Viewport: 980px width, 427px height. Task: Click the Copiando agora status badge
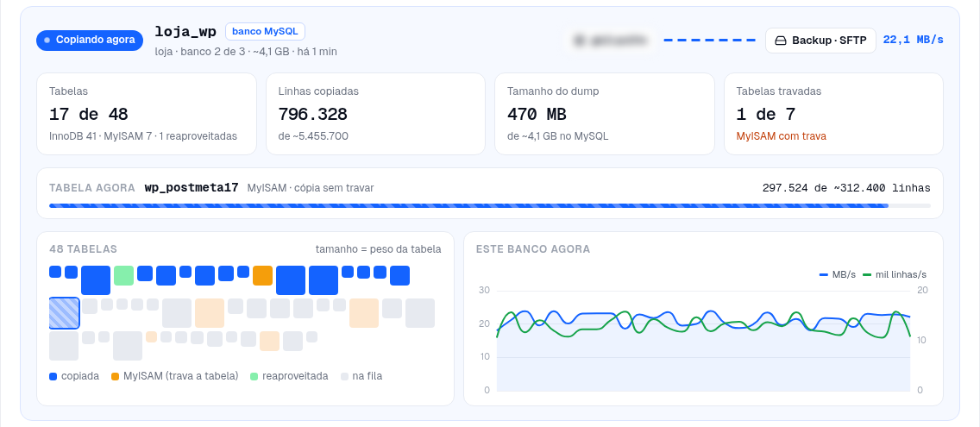point(90,40)
